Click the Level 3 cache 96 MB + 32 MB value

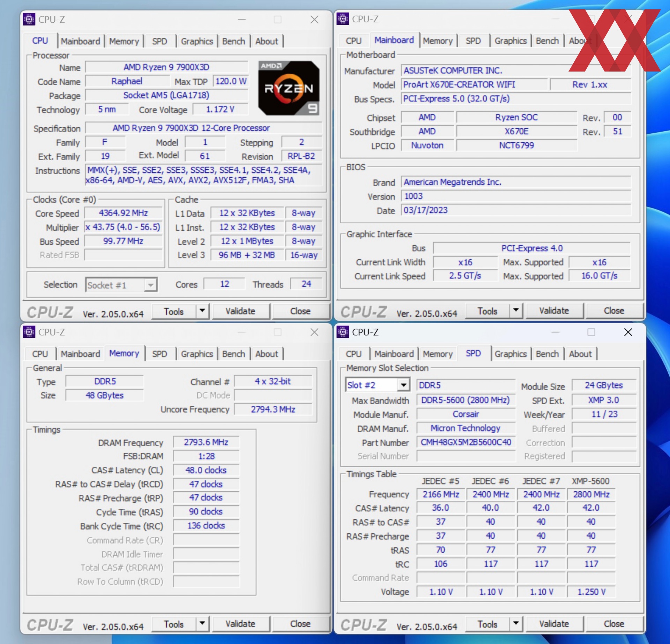coord(247,255)
